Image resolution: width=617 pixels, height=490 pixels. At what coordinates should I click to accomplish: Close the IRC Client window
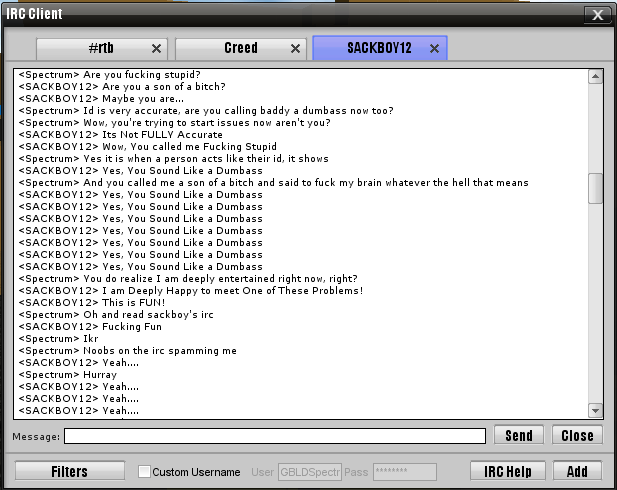tap(598, 15)
